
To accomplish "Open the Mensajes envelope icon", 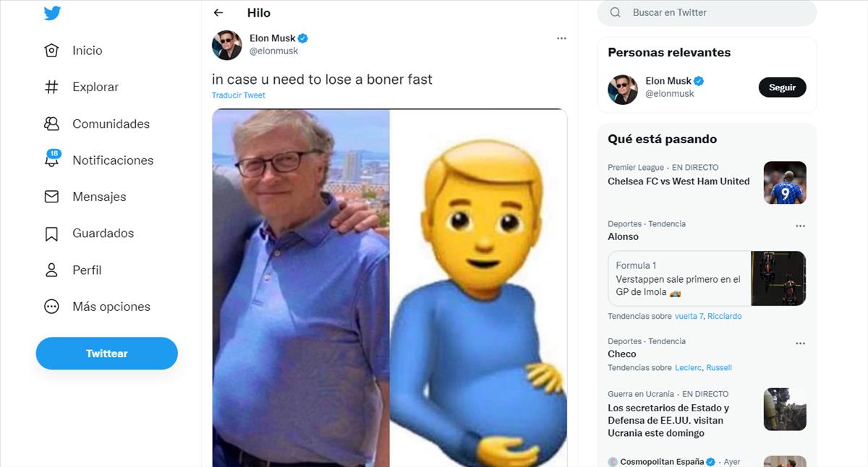I will point(51,197).
